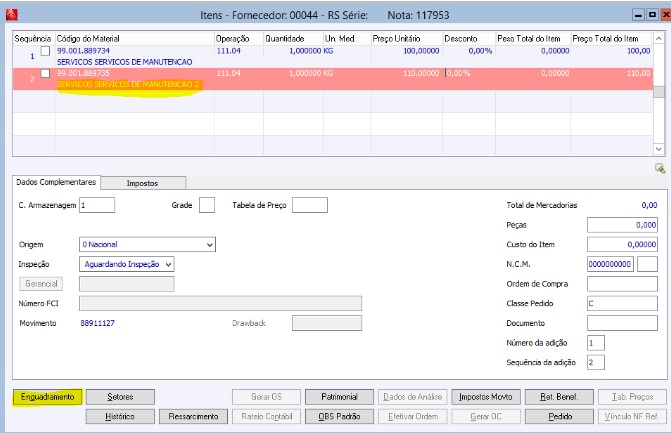The width and height of the screenshot is (671, 433).
Task: Click the Patrimonial button
Action: (339, 397)
